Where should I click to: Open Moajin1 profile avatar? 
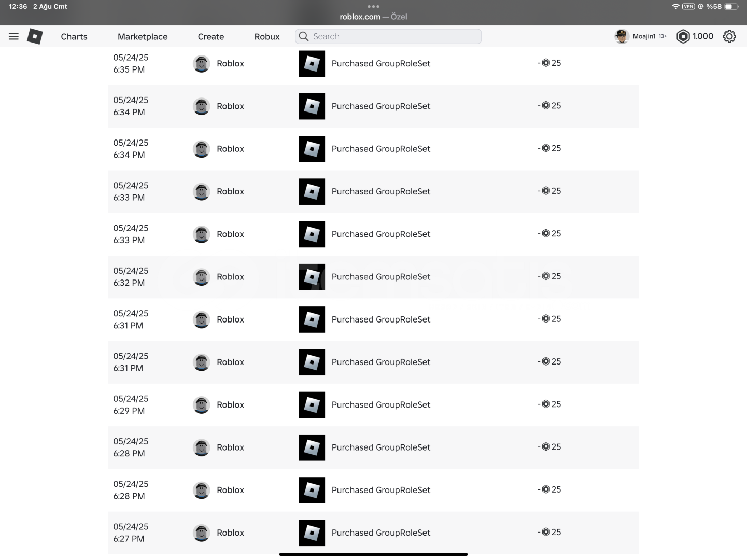(622, 36)
